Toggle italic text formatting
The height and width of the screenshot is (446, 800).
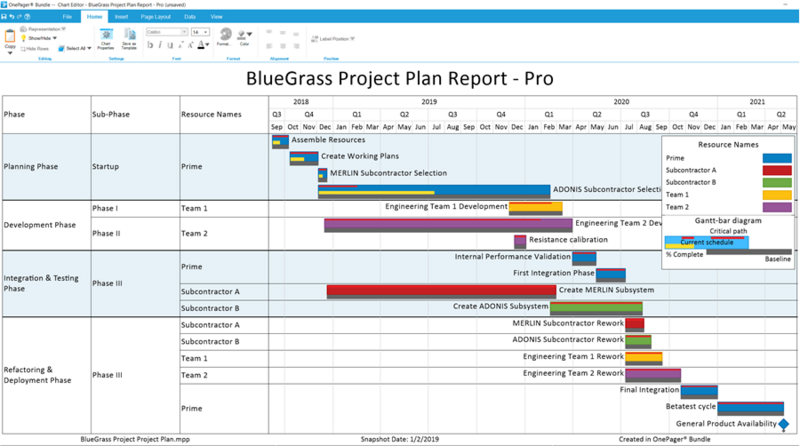click(x=160, y=45)
